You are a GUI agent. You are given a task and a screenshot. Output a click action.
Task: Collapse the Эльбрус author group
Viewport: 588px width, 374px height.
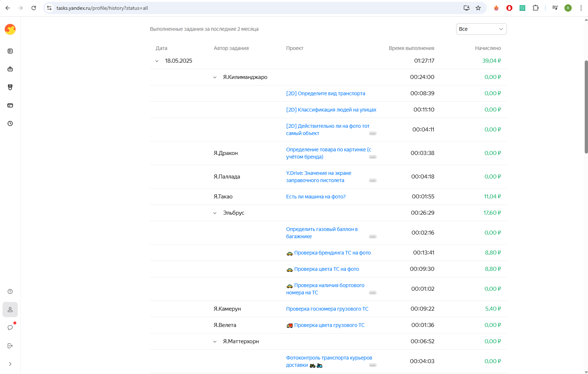[x=215, y=213]
